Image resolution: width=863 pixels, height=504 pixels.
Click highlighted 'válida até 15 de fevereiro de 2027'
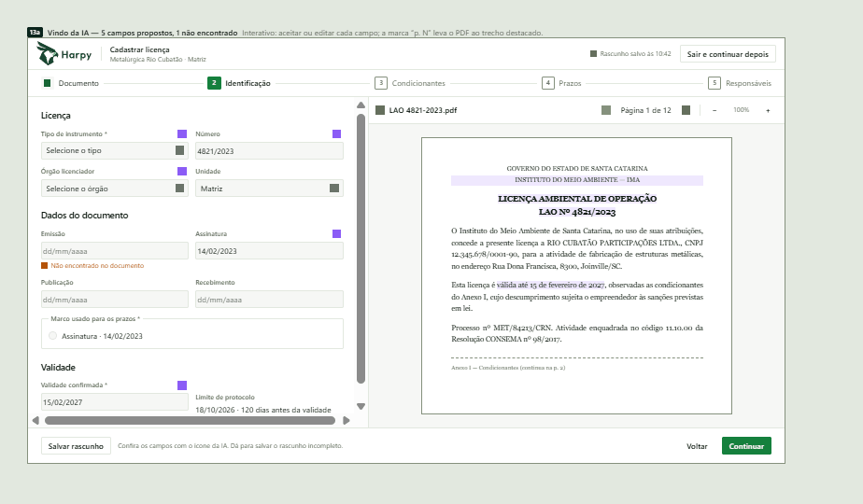click(550, 285)
